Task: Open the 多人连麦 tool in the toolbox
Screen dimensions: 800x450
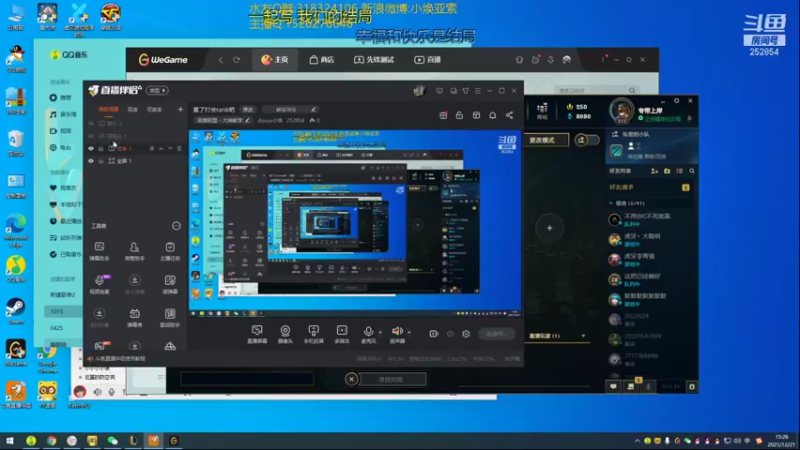Action: (x=134, y=284)
